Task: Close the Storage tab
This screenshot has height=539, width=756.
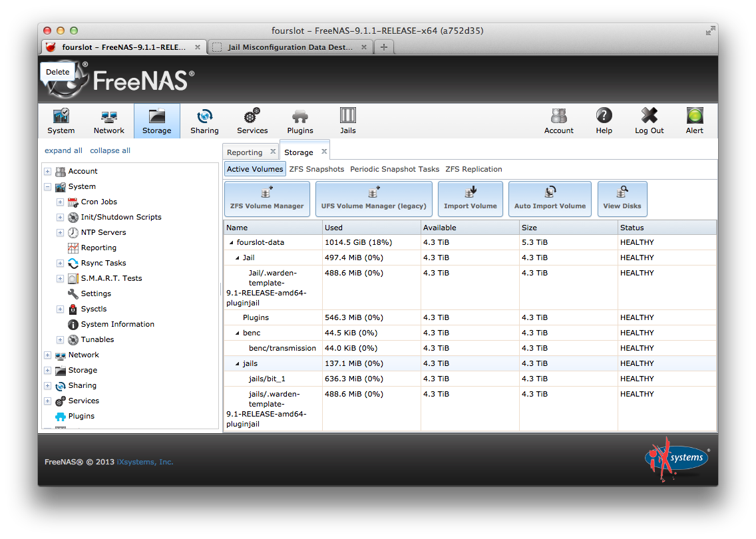Action: tap(325, 151)
